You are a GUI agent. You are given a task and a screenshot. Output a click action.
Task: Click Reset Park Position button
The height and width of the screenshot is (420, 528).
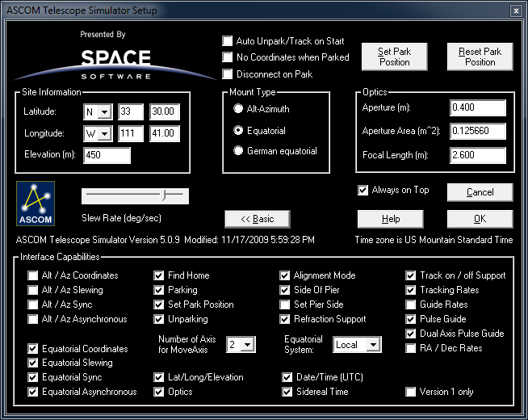480,57
